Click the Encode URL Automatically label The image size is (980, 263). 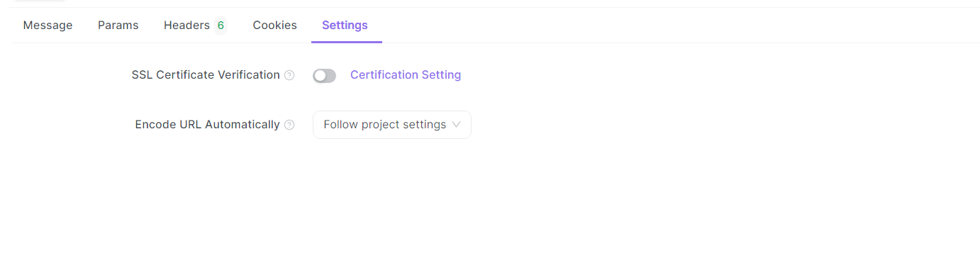tap(208, 125)
